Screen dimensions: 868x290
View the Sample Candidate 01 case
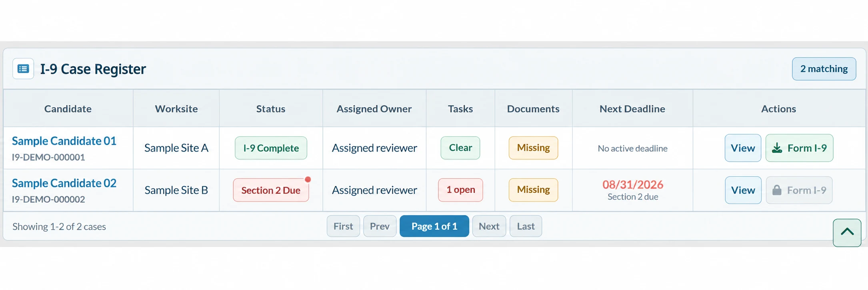coord(743,148)
